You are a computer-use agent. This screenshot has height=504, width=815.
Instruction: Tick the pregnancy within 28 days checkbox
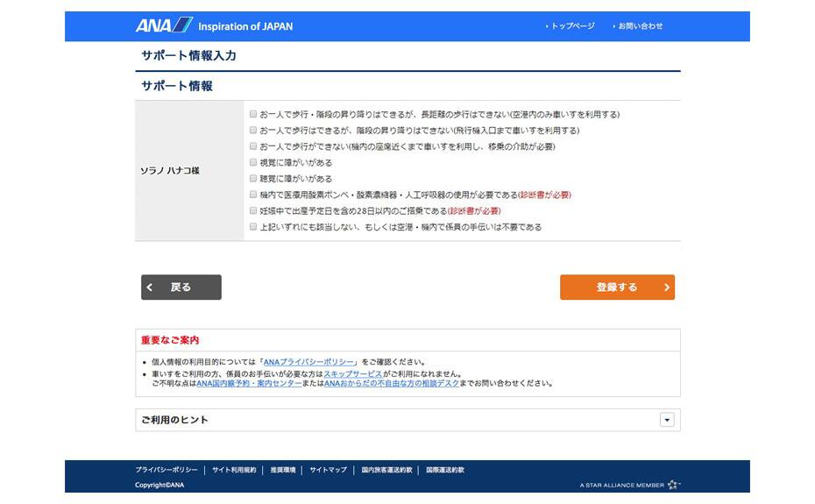[253, 211]
